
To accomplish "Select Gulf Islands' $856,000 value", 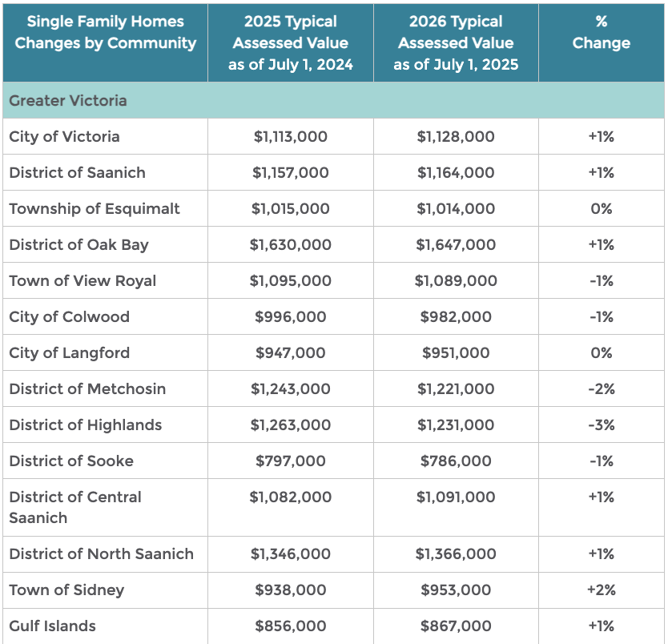I will click(x=290, y=626).
